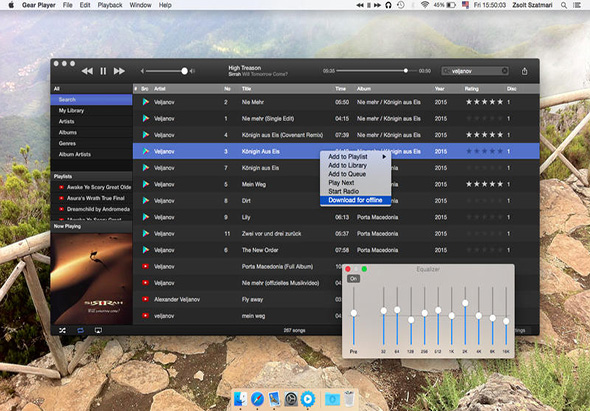
Task: Click the Google Play icon for Nie Mehr
Action: (146, 102)
